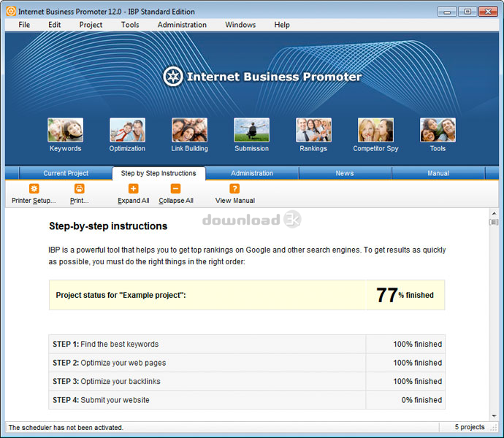Click the View Manual question icon
Viewport: 504px width, 438px height.
click(234, 188)
